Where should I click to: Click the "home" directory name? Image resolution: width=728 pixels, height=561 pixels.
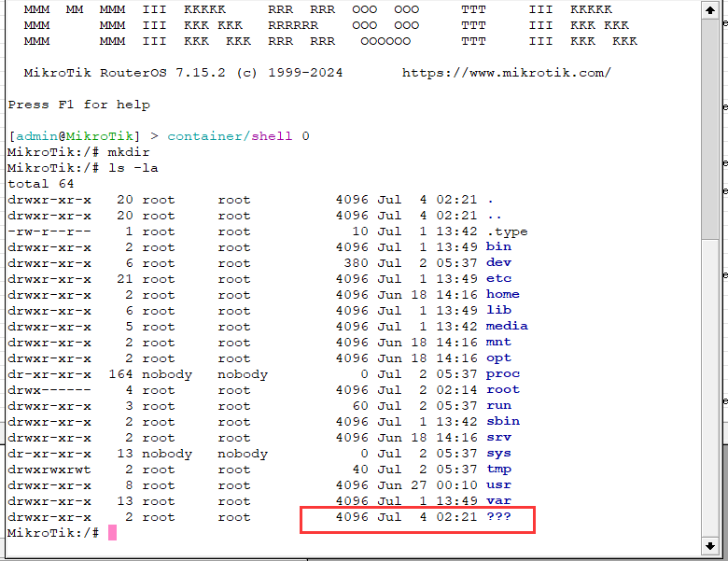pyautogui.click(x=503, y=294)
